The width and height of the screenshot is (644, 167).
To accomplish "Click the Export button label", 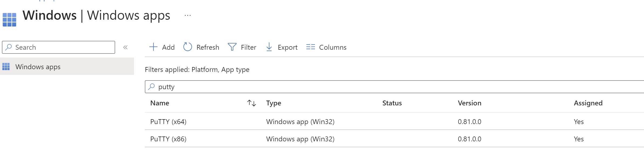I will (287, 47).
